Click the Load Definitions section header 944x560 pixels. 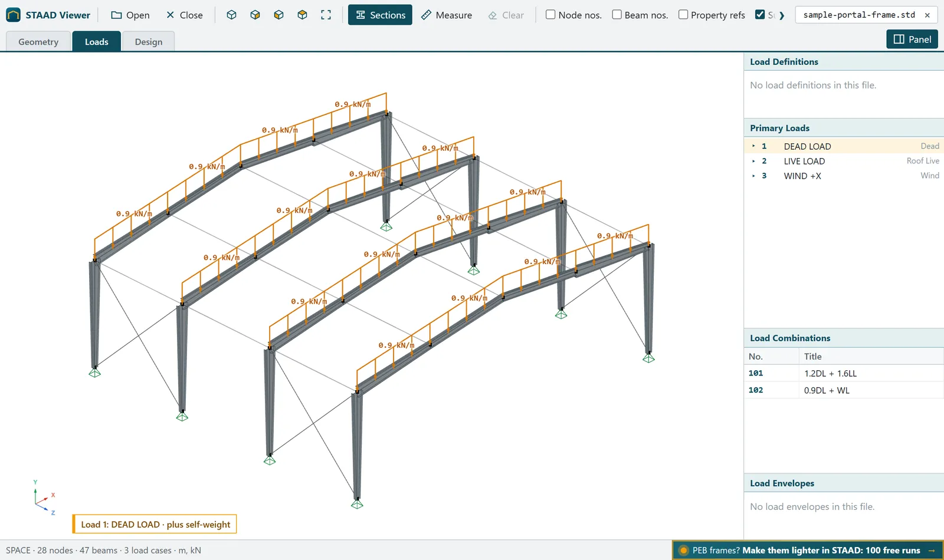(844, 62)
